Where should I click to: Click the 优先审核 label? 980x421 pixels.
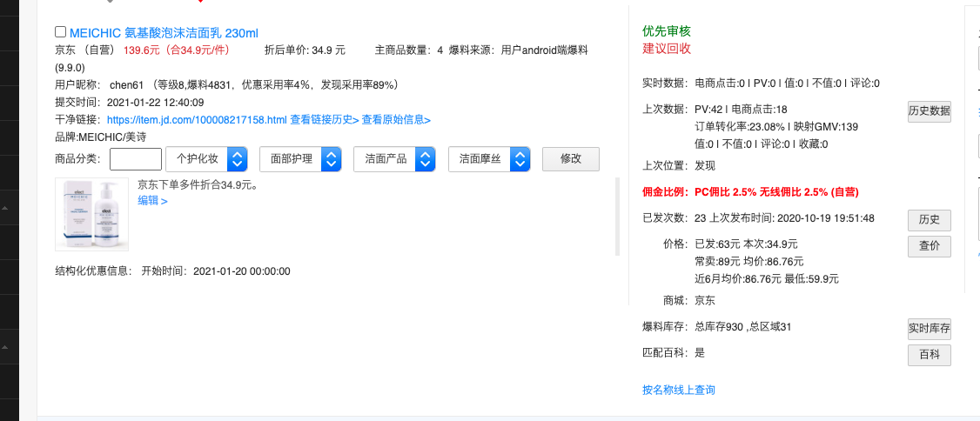point(667,31)
